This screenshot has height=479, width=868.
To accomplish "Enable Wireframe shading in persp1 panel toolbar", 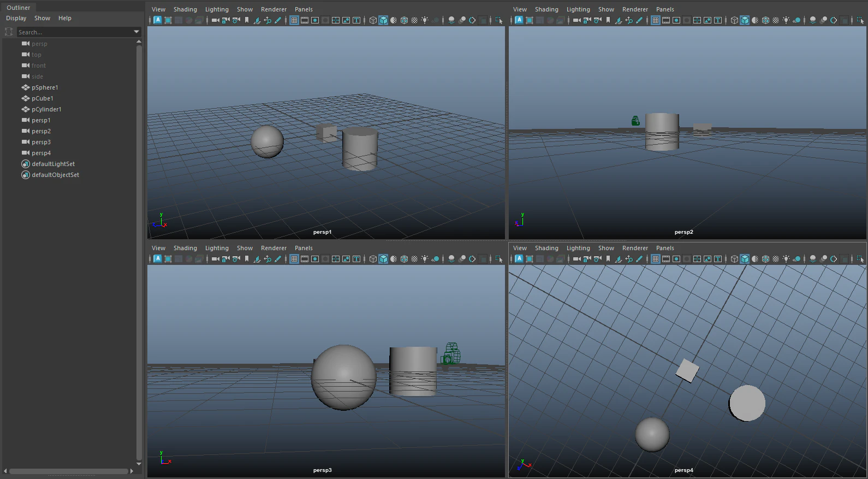I will pos(373,20).
